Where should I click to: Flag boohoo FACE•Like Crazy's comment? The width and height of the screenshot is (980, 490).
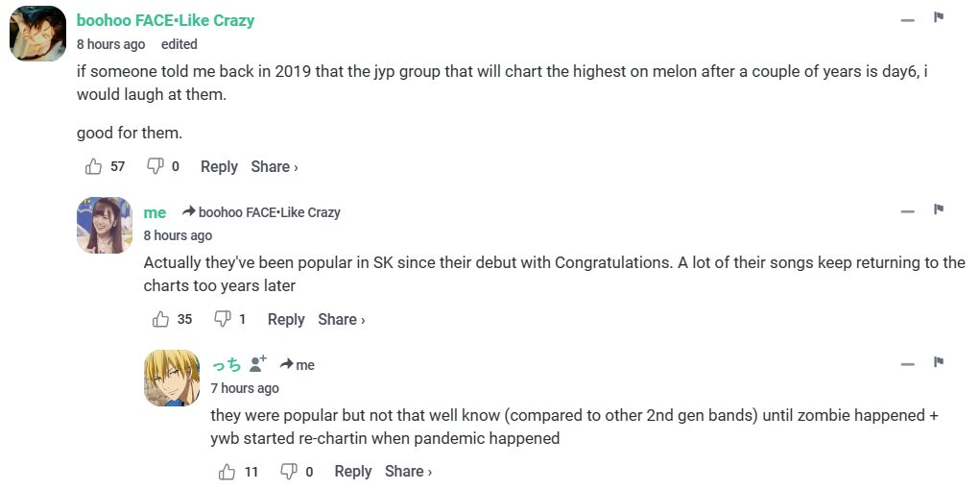click(x=939, y=18)
